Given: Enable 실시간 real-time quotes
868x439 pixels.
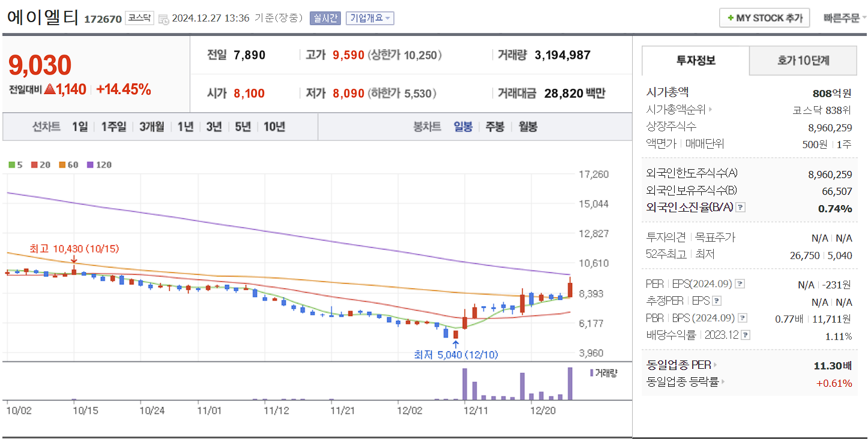Looking at the screenshot, I should point(325,18).
